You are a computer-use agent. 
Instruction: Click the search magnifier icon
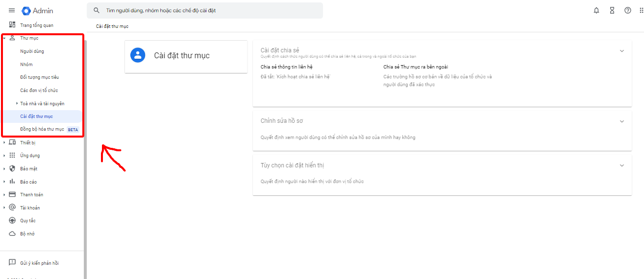tap(97, 10)
